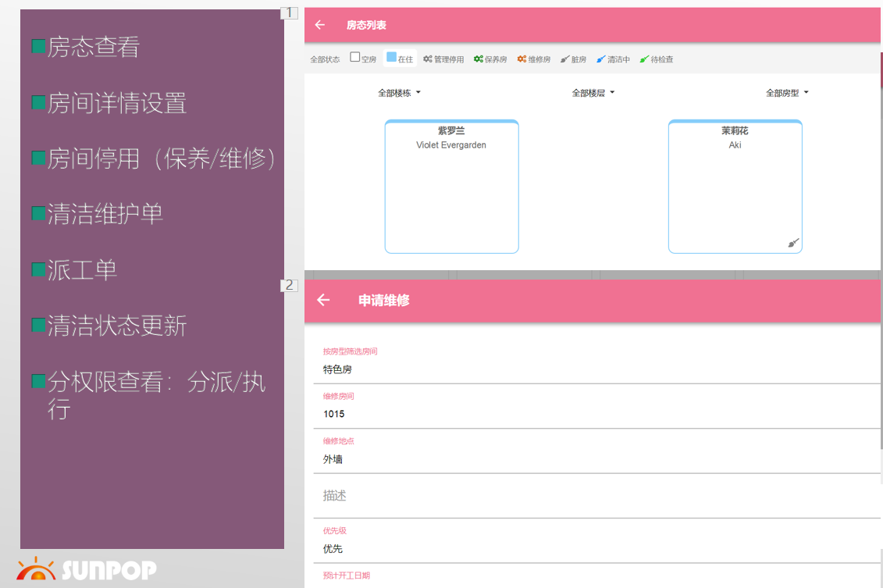Click back arrow in 申请维修 header
883x588 pixels.
(323, 300)
